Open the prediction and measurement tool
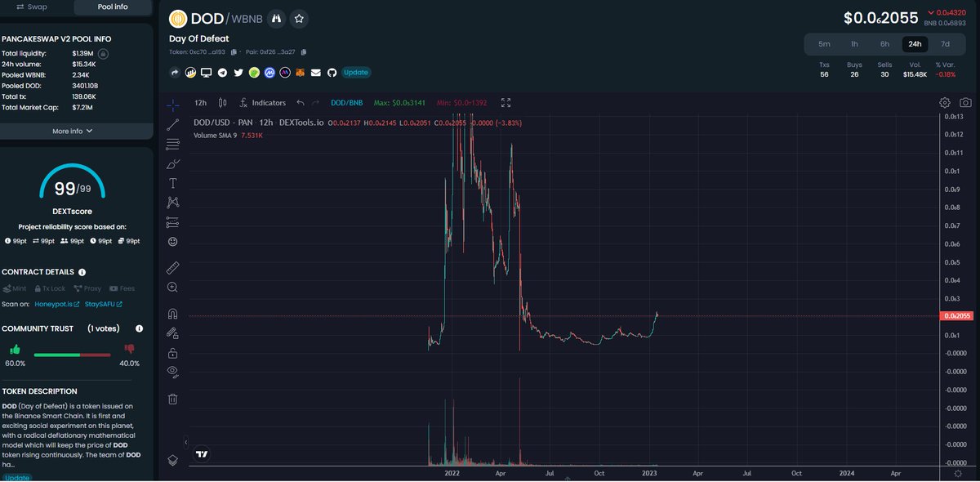980x482 pixels. pyautogui.click(x=172, y=221)
